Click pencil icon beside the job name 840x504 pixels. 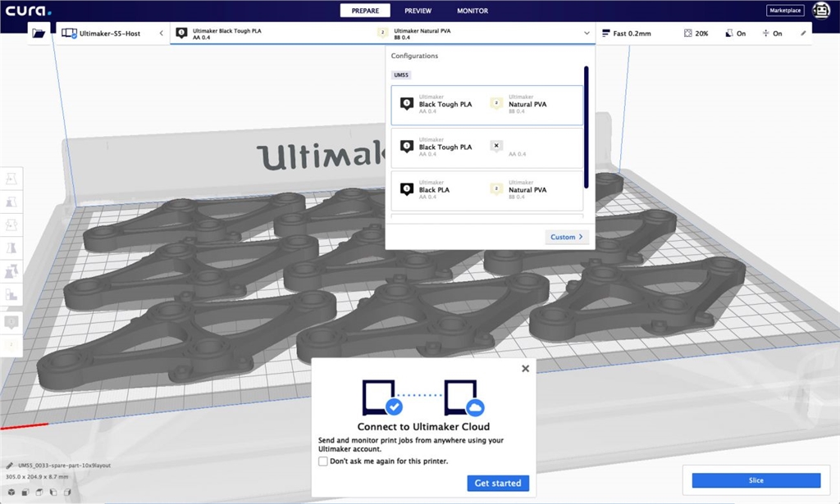point(9,465)
